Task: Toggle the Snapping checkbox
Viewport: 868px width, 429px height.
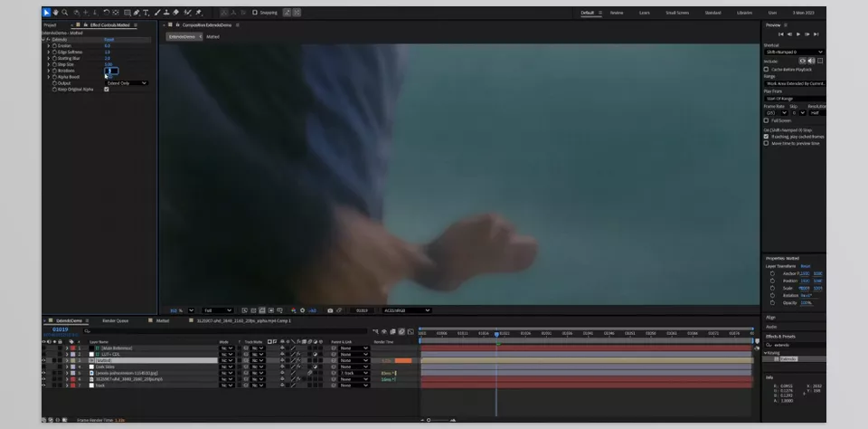Action: tap(255, 12)
